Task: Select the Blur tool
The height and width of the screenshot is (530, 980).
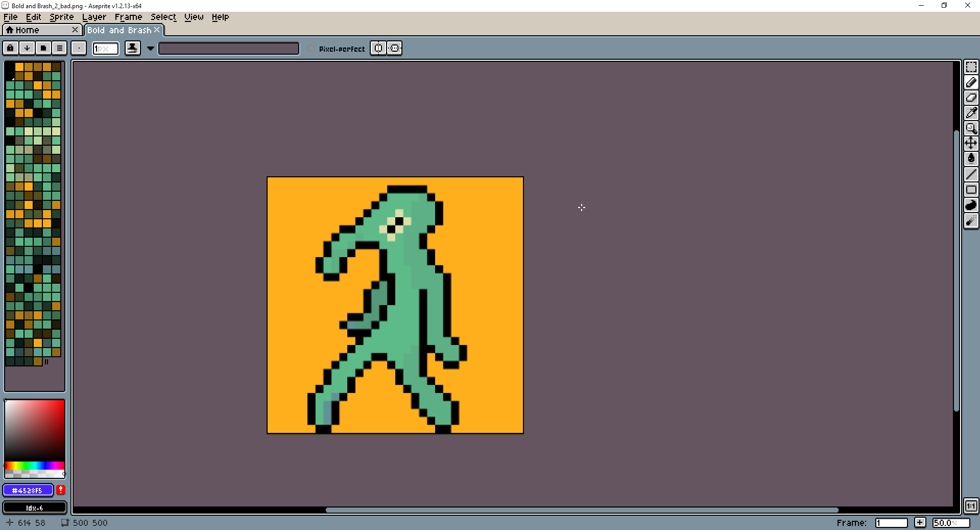Action: coord(971,220)
